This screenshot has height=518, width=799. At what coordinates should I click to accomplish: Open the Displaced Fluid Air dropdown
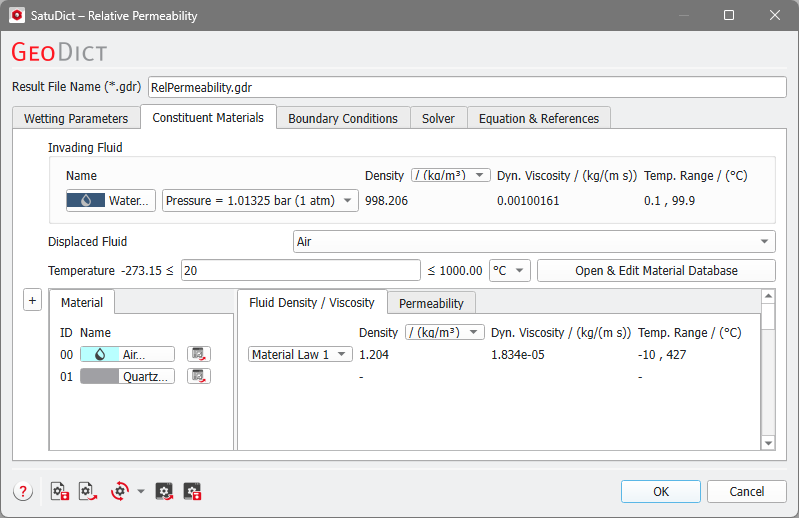(534, 241)
